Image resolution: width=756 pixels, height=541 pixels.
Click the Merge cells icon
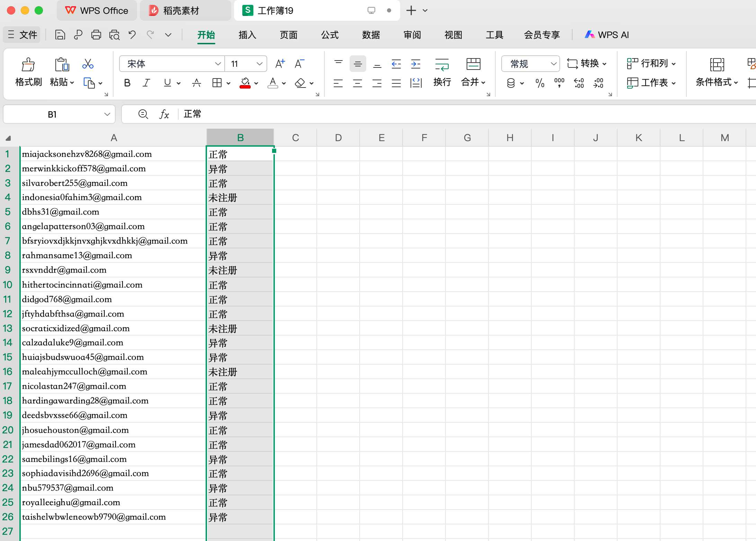click(473, 64)
